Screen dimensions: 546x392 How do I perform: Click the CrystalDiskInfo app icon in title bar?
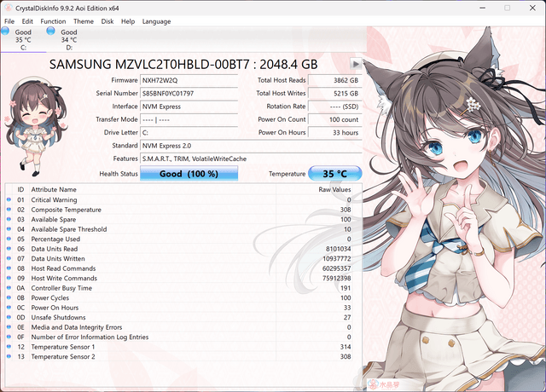(x=8, y=8)
